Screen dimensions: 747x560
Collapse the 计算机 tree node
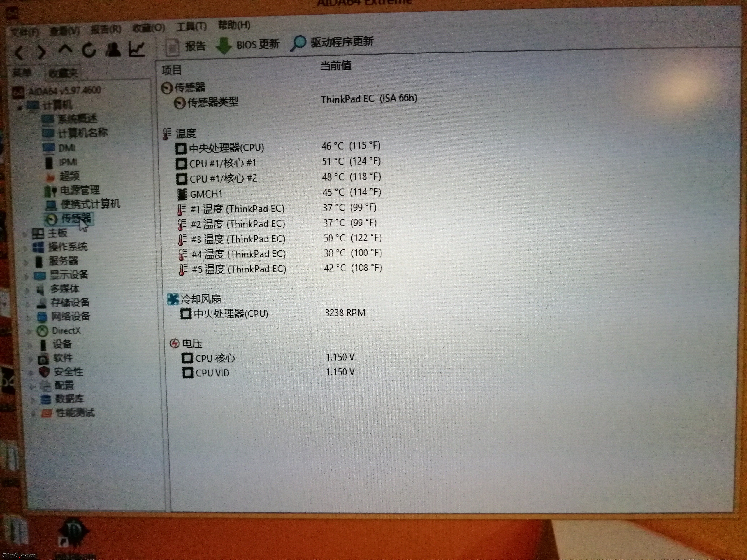20,108
